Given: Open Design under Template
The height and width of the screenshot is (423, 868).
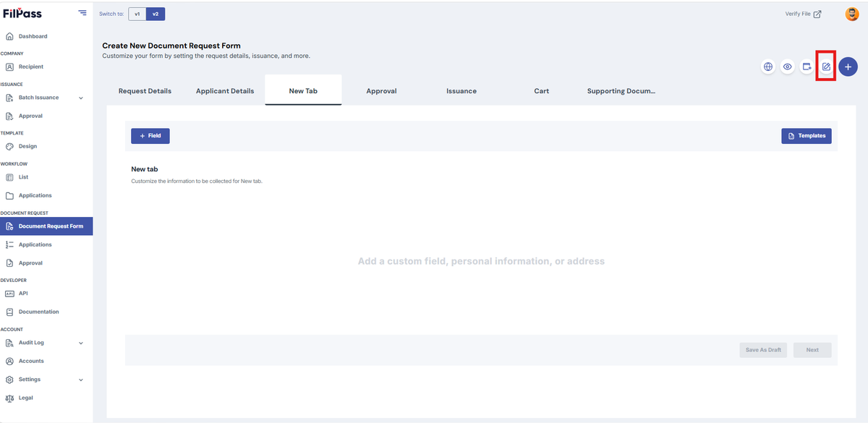Looking at the screenshot, I should click(x=46, y=146).
